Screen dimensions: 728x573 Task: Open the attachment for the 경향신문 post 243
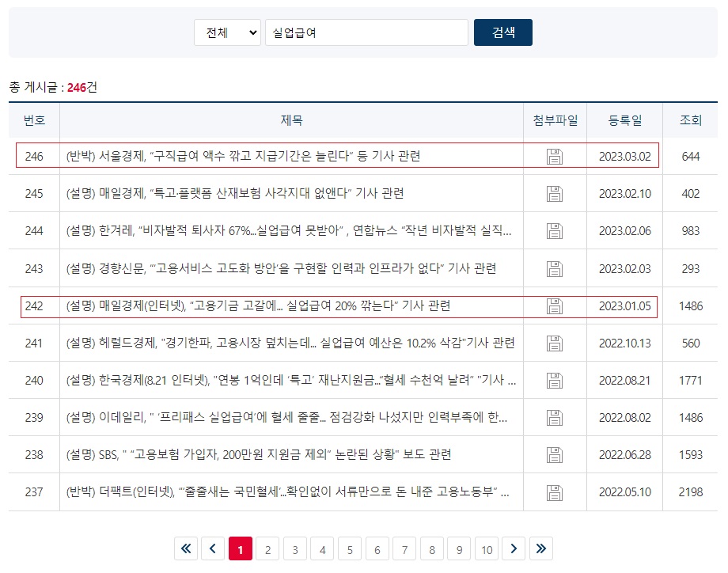[555, 267]
